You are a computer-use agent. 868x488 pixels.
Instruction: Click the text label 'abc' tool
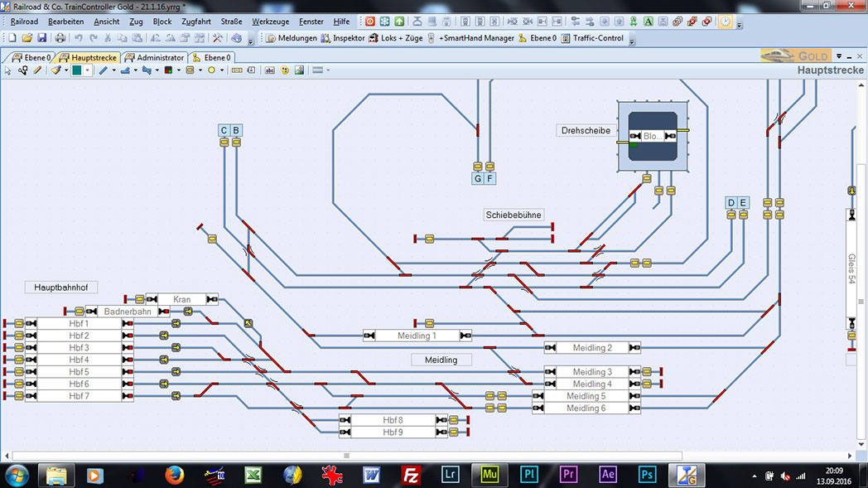point(270,71)
